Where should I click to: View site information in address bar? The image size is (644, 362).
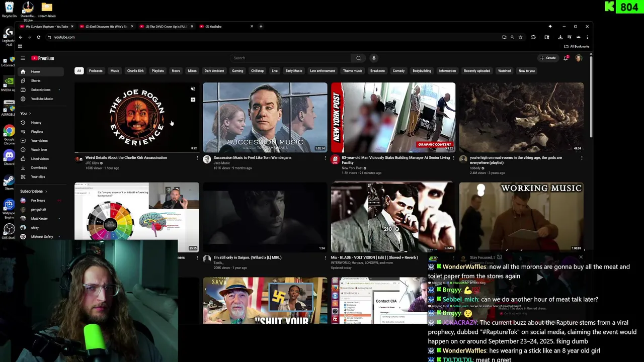(49, 37)
